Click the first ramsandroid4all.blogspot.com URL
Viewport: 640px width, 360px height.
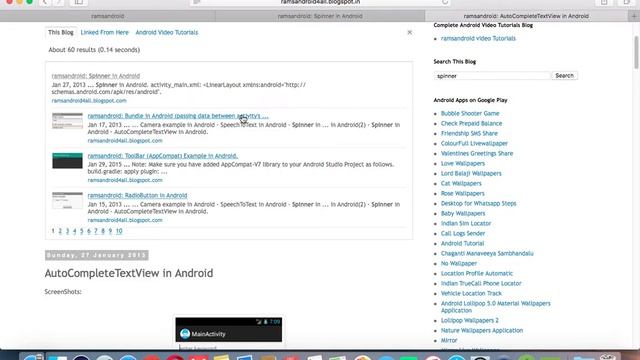pos(89,100)
